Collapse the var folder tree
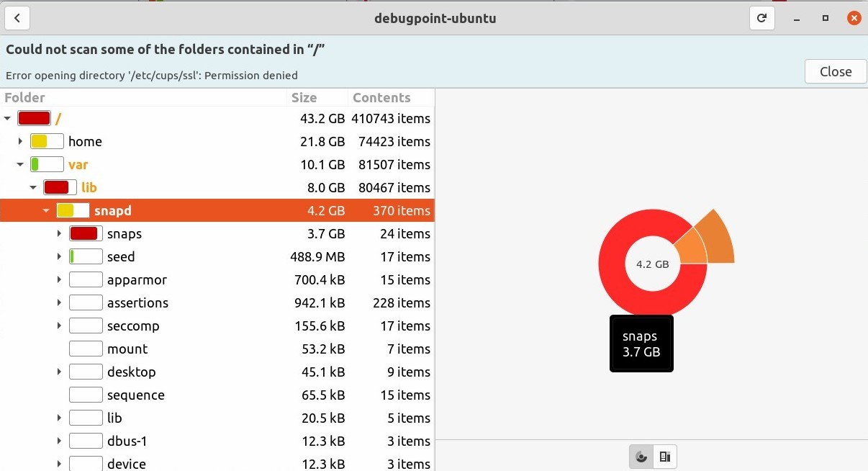This screenshot has width=868, height=471. pyautogui.click(x=20, y=164)
